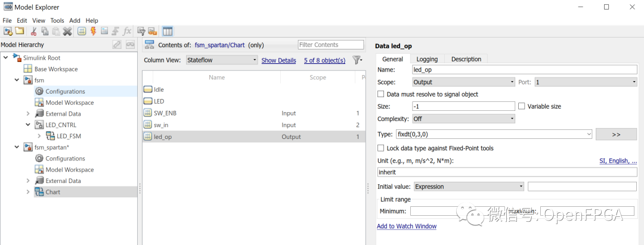Click the Add Event lightning icon
The height and width of the screenshot is (245, 644).
pyautogui.click(x=93, y=31)
